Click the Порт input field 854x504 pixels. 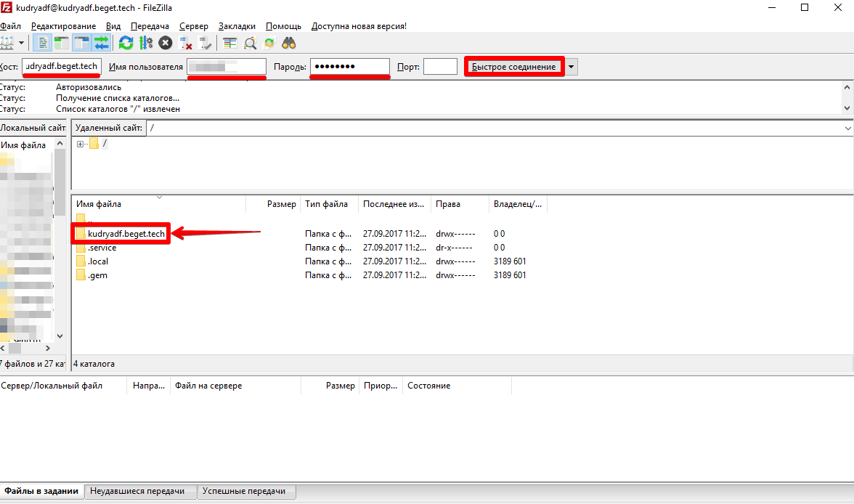440,67
